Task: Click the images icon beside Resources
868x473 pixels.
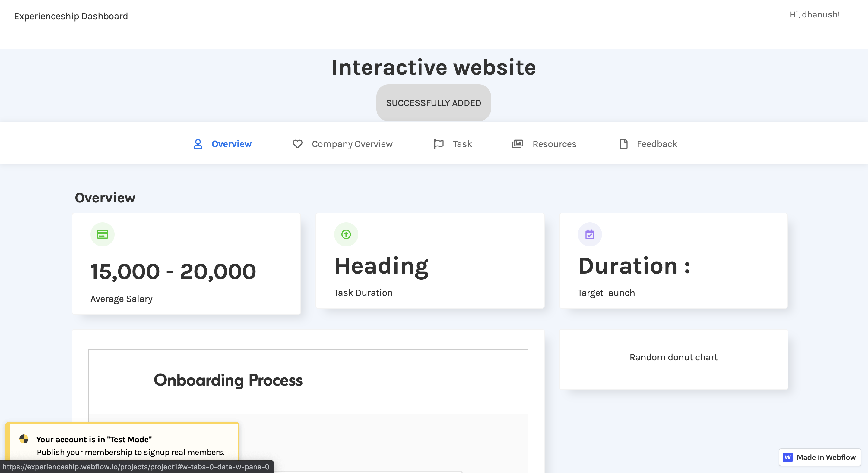Action: (x=517, y=144)
